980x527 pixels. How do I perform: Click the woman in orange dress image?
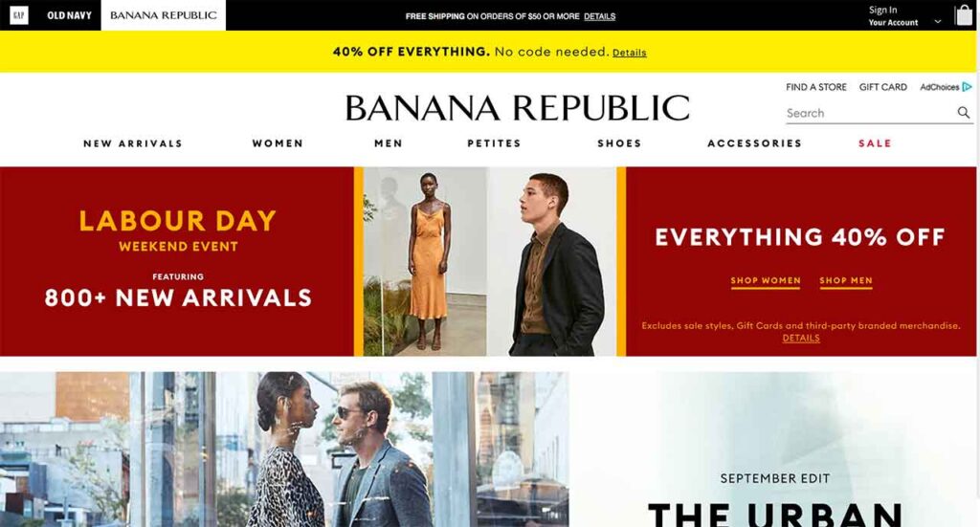425,262
